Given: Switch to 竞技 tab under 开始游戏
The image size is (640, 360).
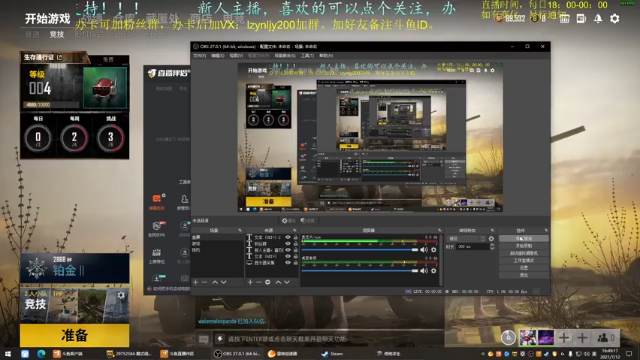Looking at the screenshot, I should coord(57,34).
